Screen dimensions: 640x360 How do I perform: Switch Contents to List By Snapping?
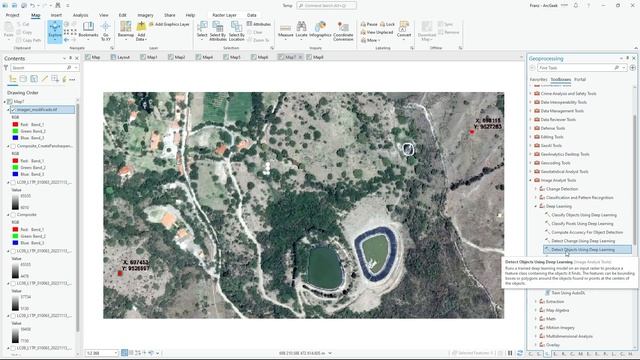tap(55, 79)
